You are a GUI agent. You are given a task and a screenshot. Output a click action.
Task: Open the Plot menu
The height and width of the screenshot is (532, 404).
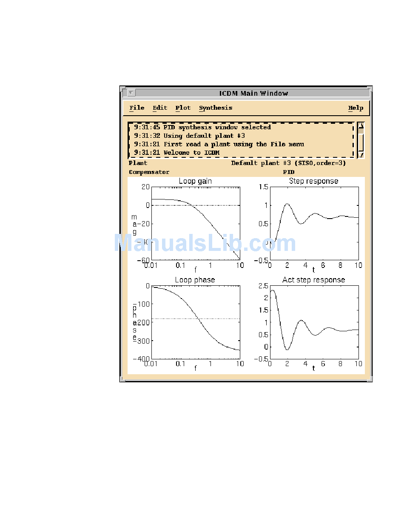pos(183,108)
